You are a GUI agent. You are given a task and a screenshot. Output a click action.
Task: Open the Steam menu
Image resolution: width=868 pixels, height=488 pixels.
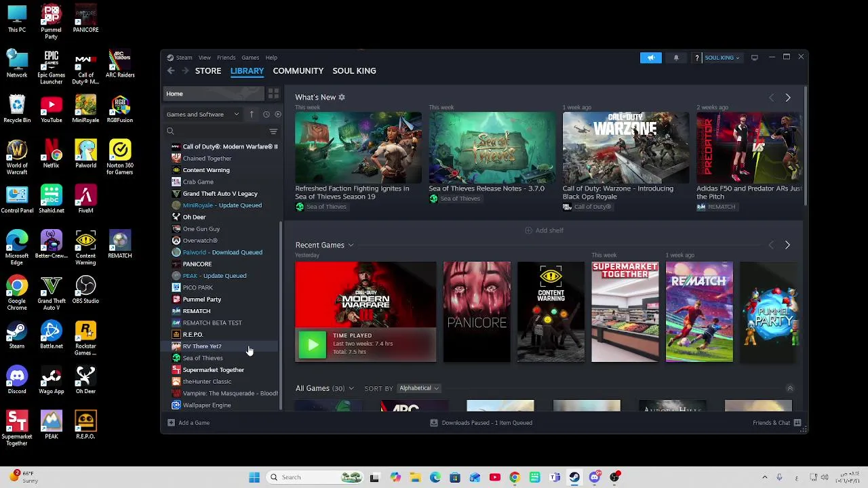coord(184,58)
